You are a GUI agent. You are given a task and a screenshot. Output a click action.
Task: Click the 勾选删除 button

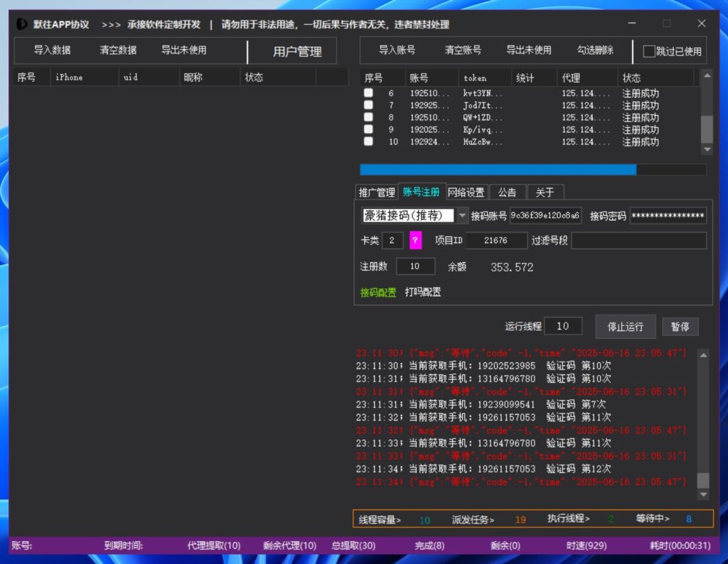coord(595,50)
